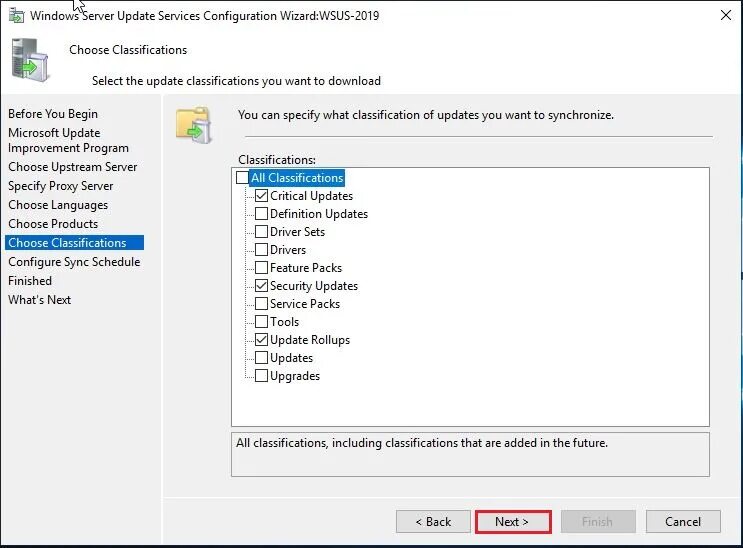
Task: Go to Before You Begin step
Action: point(53,114)
